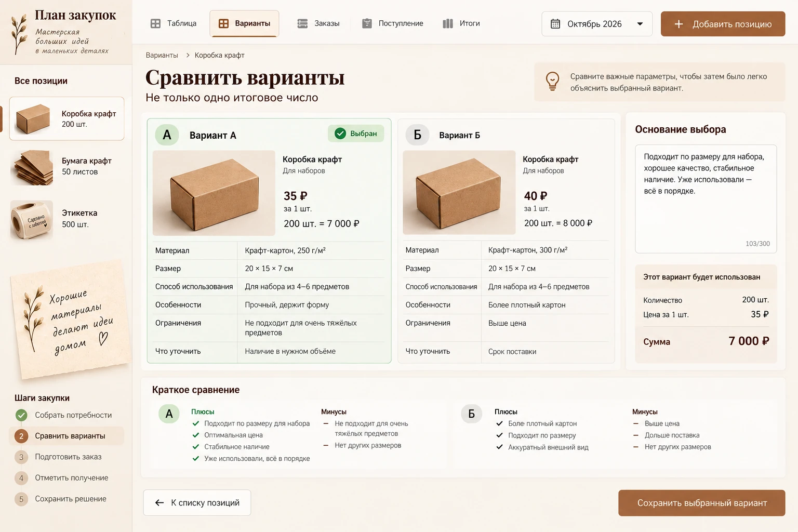Click the Основание выбора text field

click(x=706, y=199)
